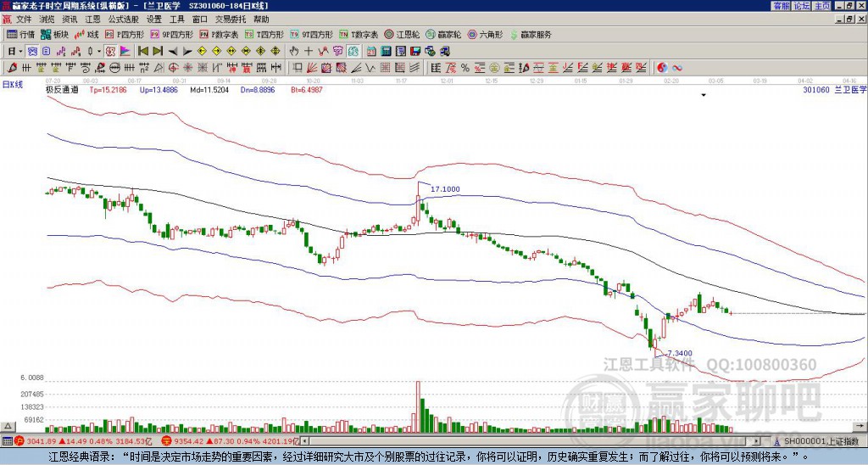
Task: Click the keyboard icon in status bar
Action: 7,441
